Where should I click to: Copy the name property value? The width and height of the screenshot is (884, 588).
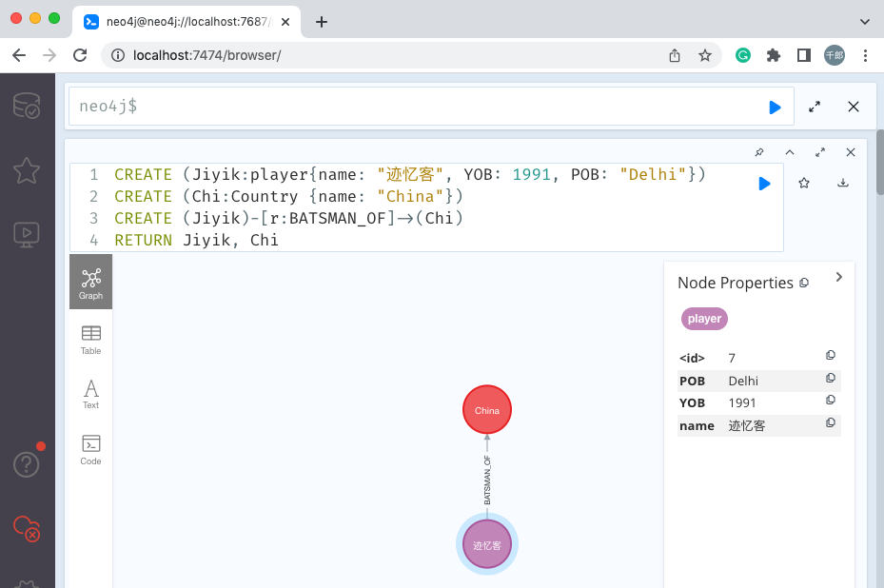[x=831, y=422]
